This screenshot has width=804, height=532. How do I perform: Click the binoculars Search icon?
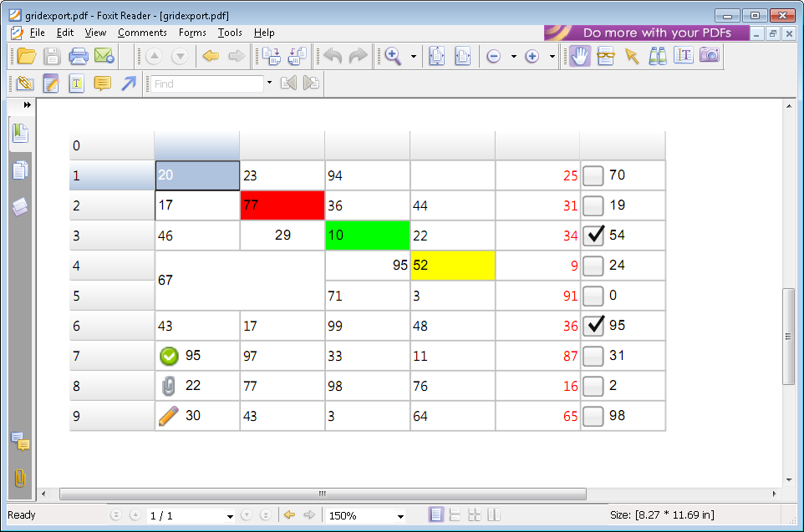[x=658, y=56]
